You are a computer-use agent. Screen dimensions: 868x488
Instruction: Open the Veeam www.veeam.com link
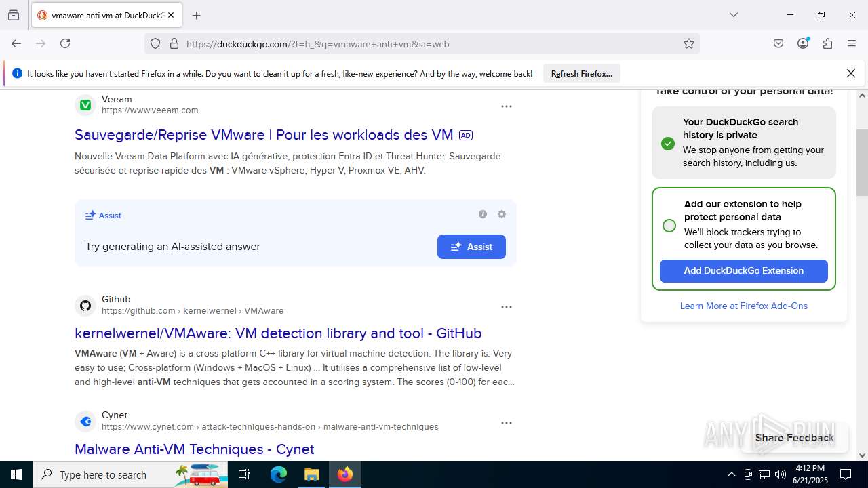point(150,110)
